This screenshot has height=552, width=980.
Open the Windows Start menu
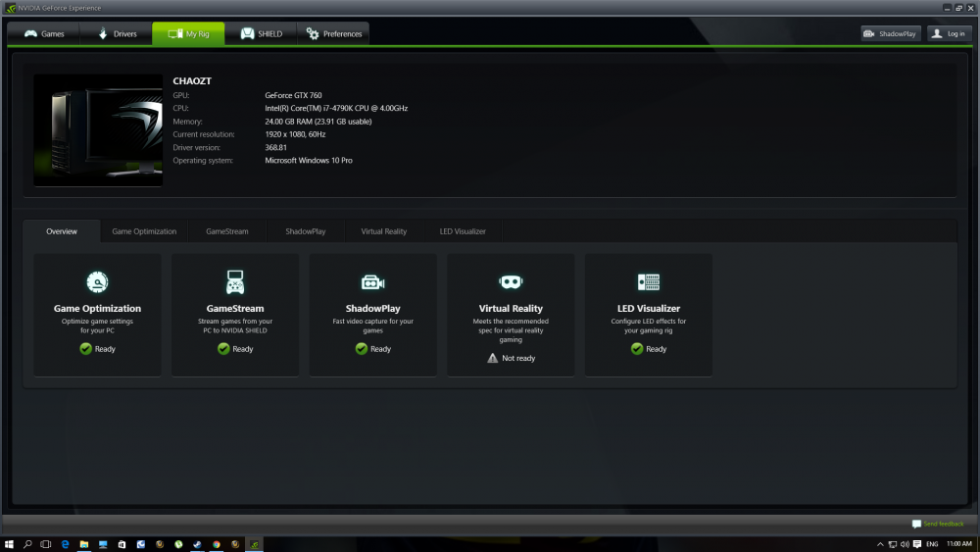9,544
